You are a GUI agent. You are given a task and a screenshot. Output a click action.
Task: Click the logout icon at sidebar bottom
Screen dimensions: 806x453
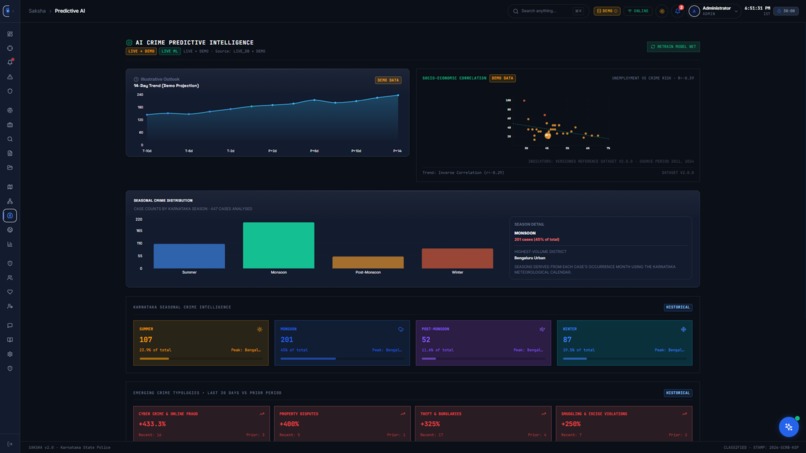click(x=10, y=444)
